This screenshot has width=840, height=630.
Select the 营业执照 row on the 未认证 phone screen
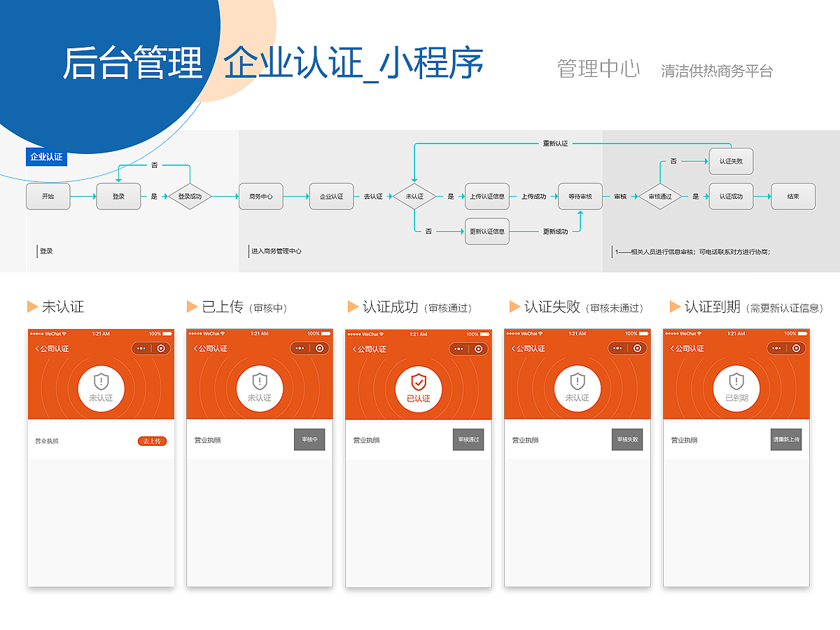click(101, 440)
